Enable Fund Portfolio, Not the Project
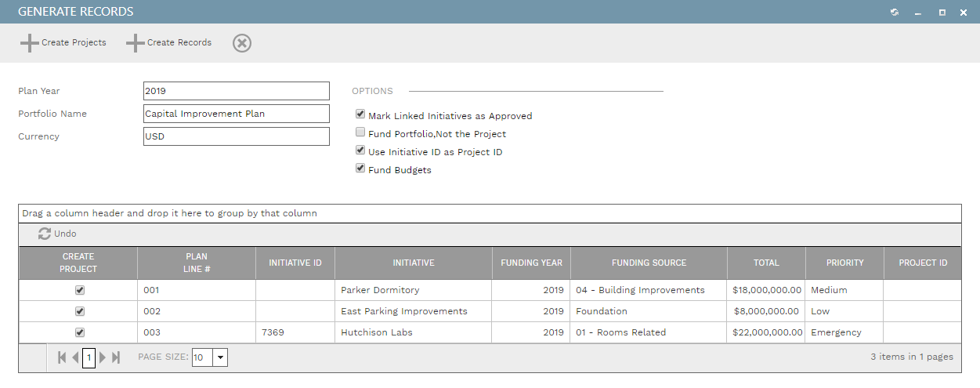 coord(360,132)
